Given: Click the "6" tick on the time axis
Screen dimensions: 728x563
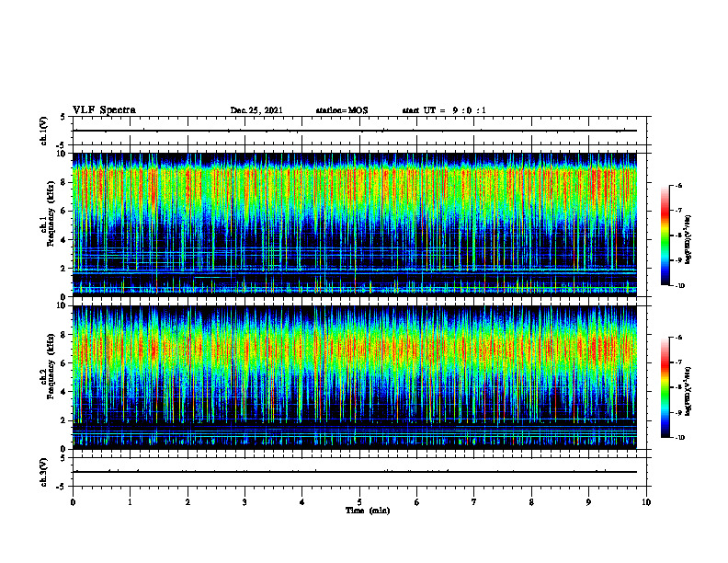Looking at the screenshot, I should point(417,502).
